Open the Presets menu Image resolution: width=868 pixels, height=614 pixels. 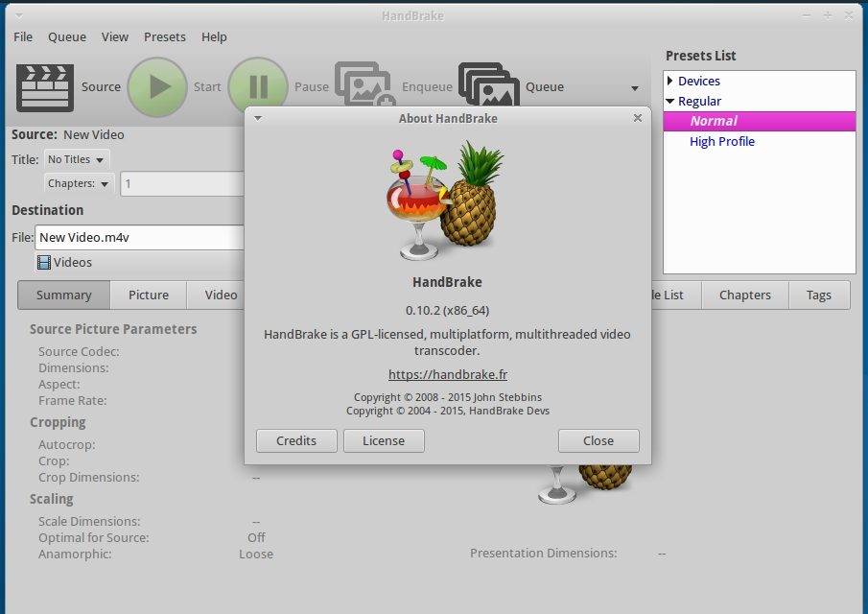pyautogui.click(x=165, y=37)
